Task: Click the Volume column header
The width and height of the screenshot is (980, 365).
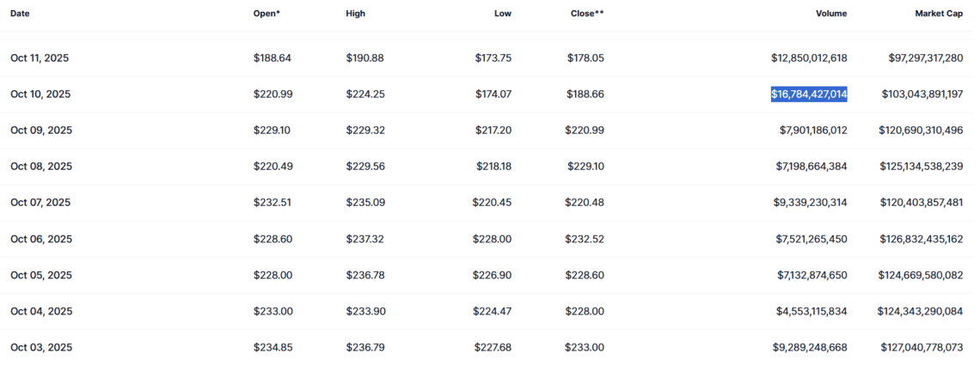Action: (x=830, y=13)
